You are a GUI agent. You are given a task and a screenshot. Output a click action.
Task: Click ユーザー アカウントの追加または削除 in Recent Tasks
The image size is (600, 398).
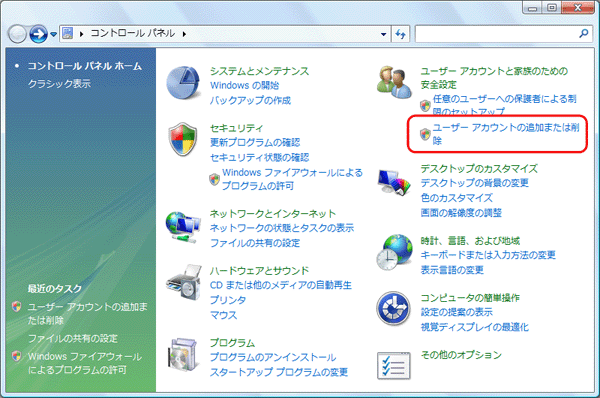pos(87,313)
